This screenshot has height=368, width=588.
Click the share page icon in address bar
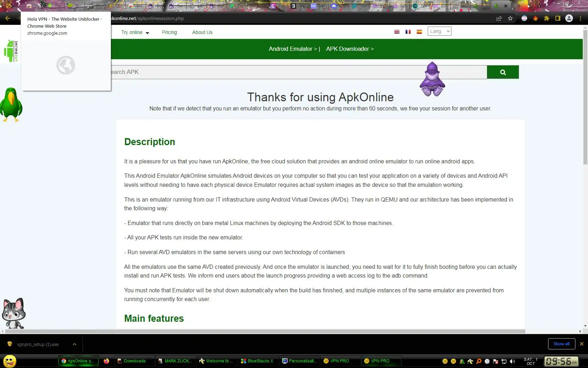(499, 19)
